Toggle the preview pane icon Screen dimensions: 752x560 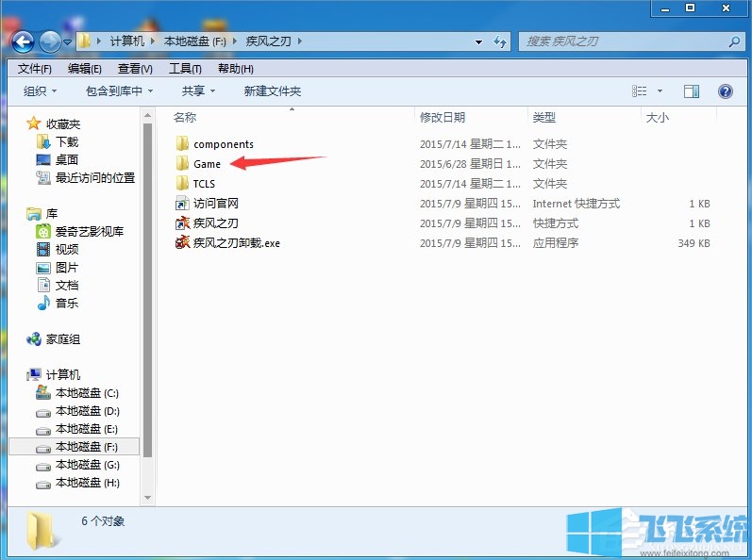(692, 91)
